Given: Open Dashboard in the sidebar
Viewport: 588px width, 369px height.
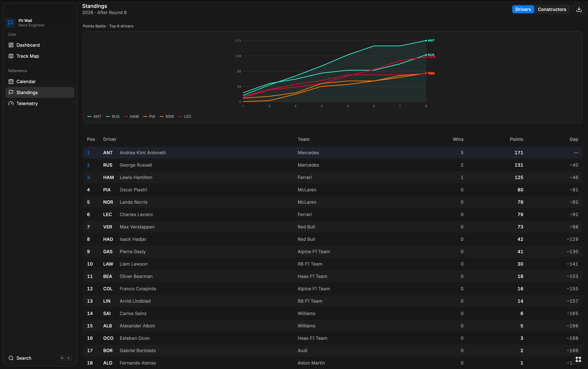Looking at the screenshot, I should pos(40,45).
